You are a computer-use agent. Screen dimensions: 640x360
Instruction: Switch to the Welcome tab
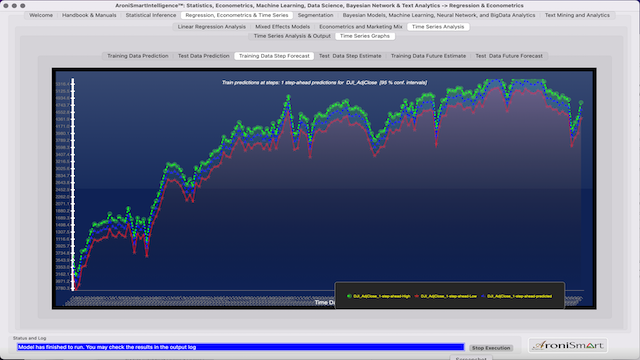41,15
